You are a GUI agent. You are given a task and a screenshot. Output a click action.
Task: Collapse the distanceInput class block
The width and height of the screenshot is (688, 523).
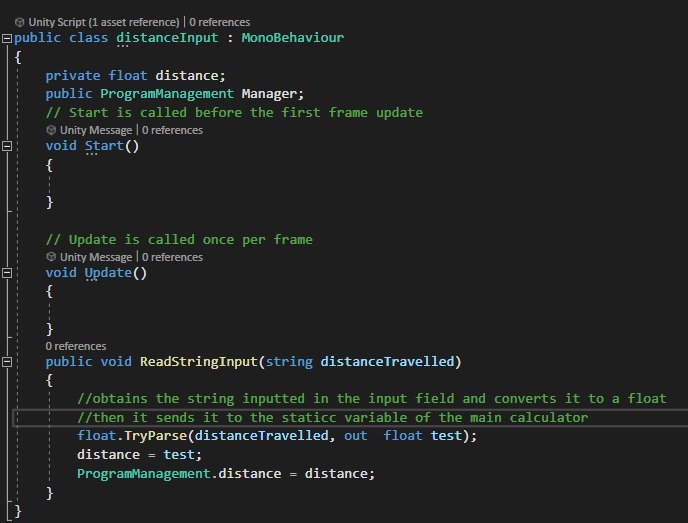tap(7, 39)
